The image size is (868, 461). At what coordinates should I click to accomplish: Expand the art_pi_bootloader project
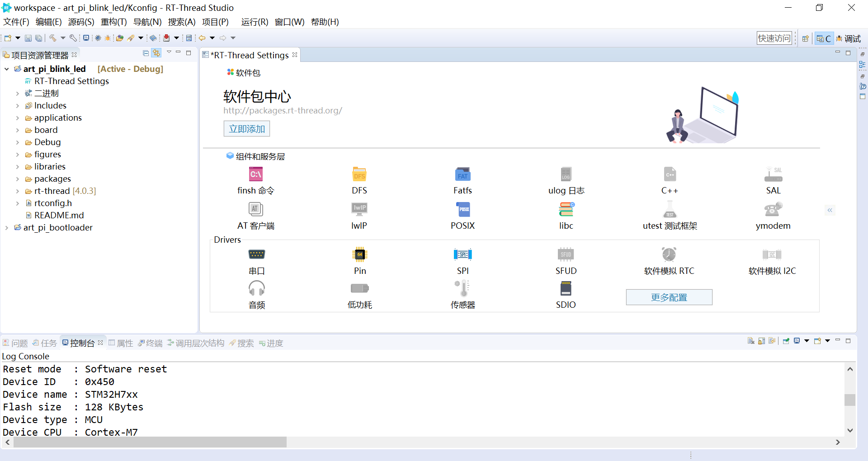[7, 228]
